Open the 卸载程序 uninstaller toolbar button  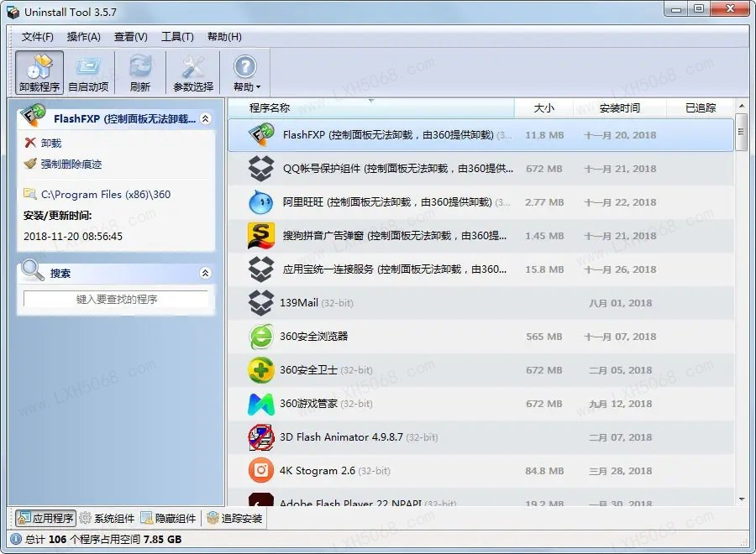point(39,73)
